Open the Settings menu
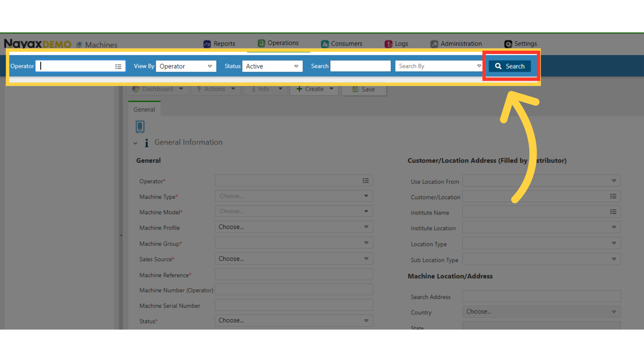 coord(521,44)
